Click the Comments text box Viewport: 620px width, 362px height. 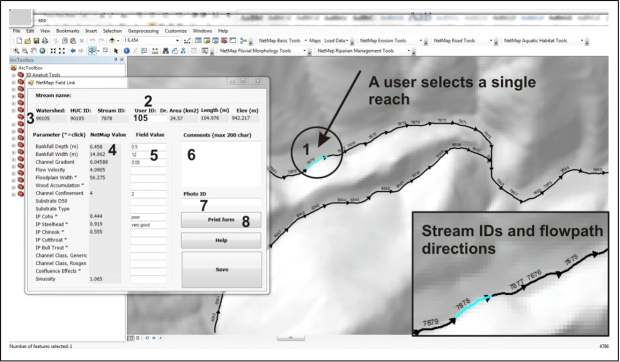point(221,164)
